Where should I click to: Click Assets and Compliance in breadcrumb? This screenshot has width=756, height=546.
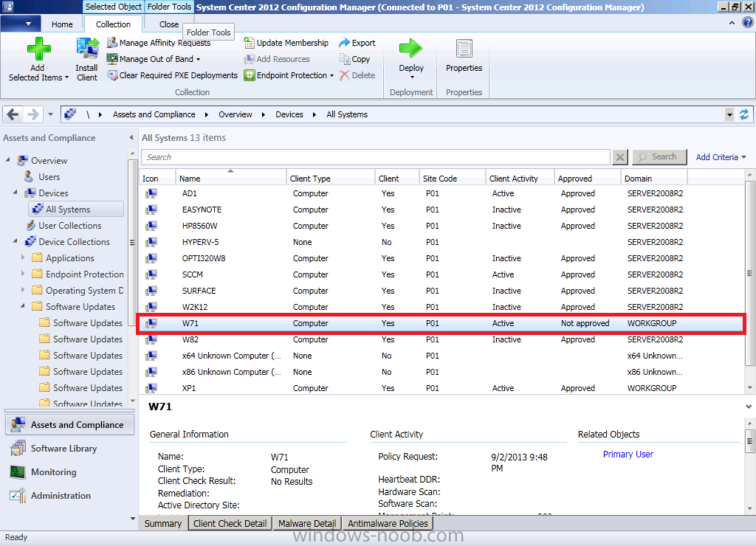pos(154,114)
